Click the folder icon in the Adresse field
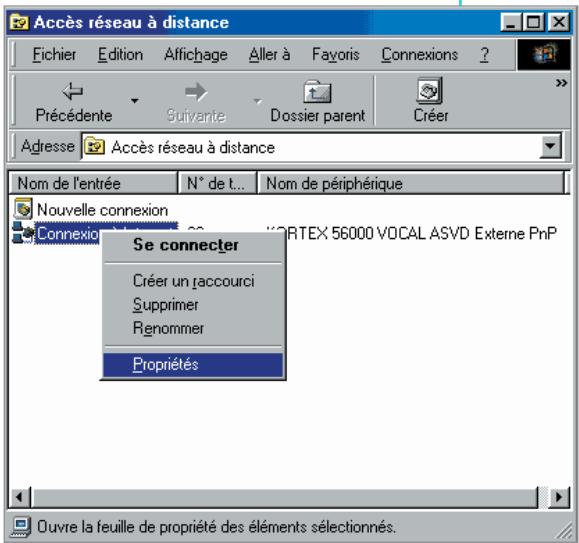This screenshot has width=579, height=543. point(95,147)
